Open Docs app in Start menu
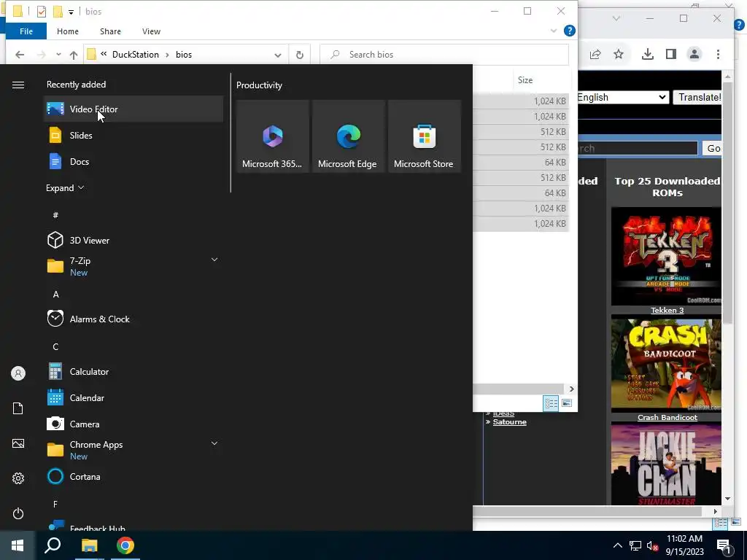 click(x=133, y=161)
